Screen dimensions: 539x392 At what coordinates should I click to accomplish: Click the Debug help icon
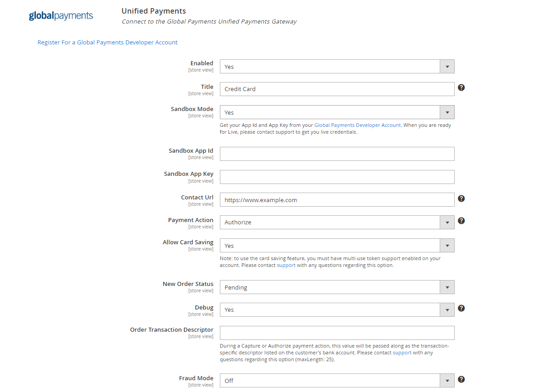[x=461, y=308]
